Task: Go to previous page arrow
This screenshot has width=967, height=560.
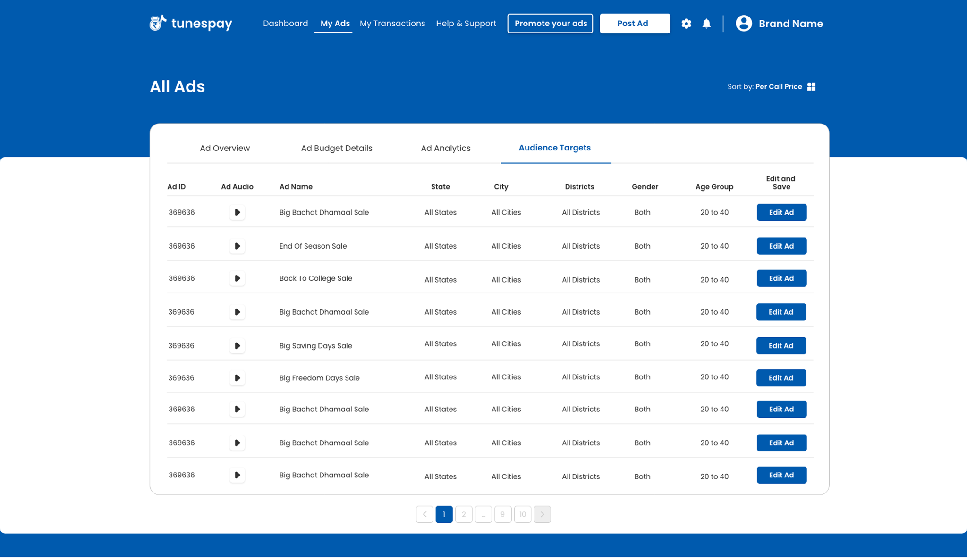Action: [424, 514]
